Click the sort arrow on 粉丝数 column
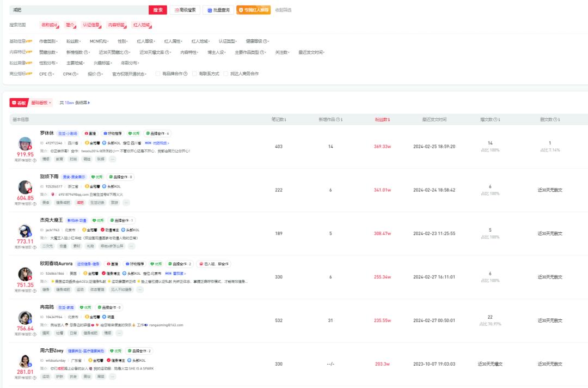588x388 pixels. tap(389, 119)
